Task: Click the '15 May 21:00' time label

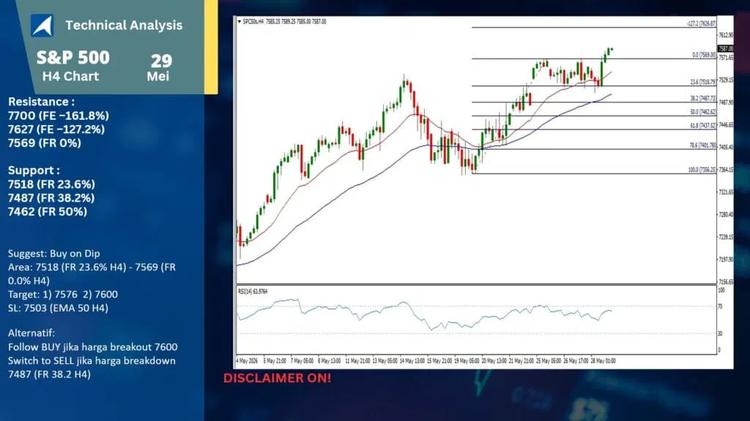Action: 440,361
